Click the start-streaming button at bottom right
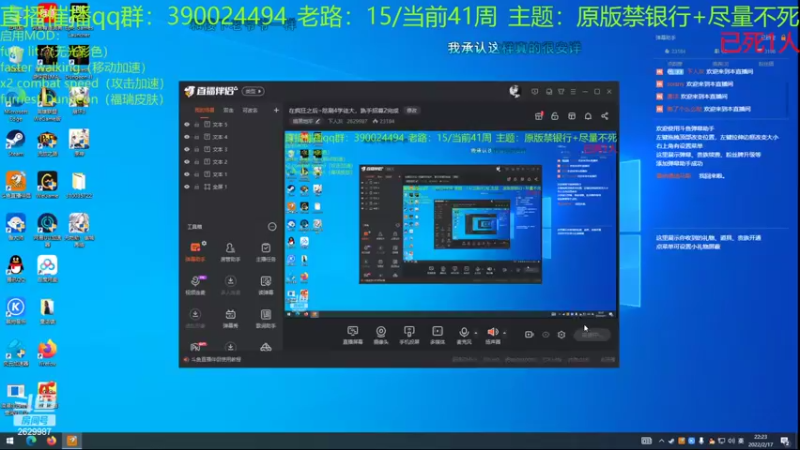Viewport: 800px width, 450px height. point(592,335)
